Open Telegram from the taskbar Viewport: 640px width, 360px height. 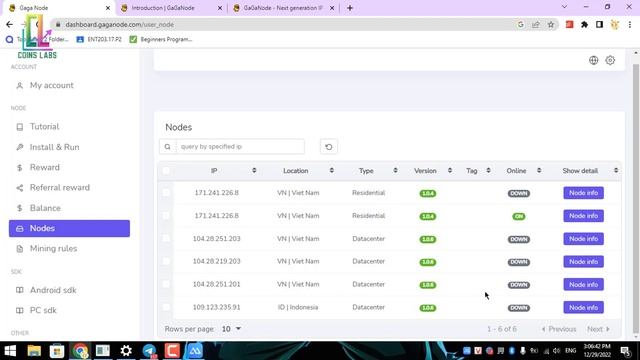click(x=149, y=351)
